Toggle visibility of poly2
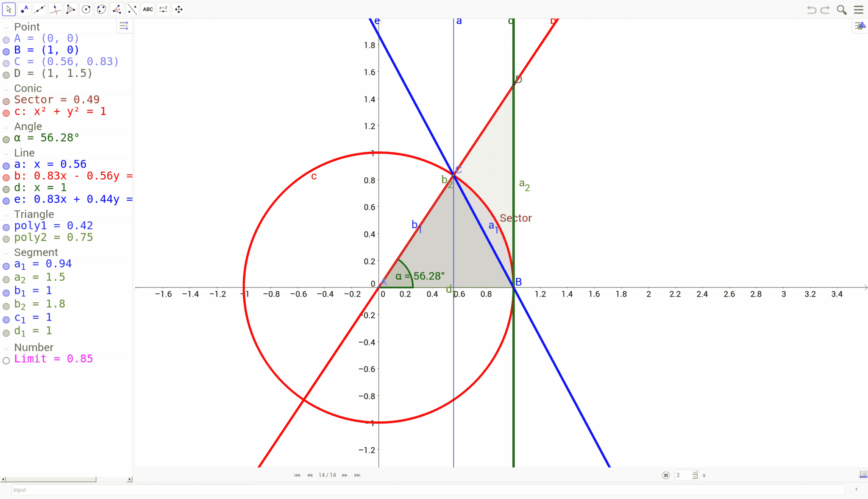Screen dimensions: 868x499 point(6,239)
